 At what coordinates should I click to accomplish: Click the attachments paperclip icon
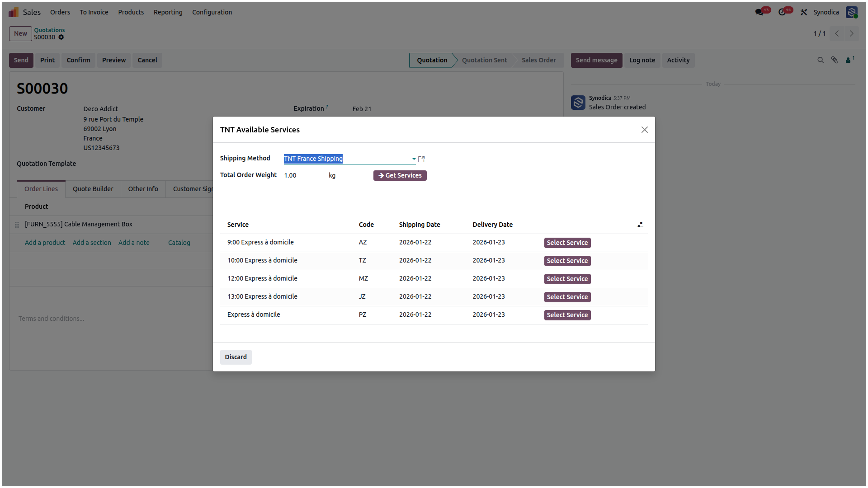[x=835, y=60]
